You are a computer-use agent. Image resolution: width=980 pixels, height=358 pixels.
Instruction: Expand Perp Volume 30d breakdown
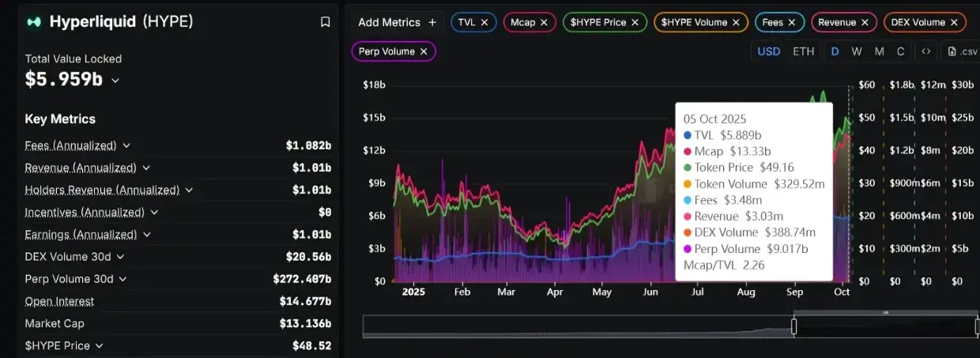pyautogui.click(x=121, y=279)
